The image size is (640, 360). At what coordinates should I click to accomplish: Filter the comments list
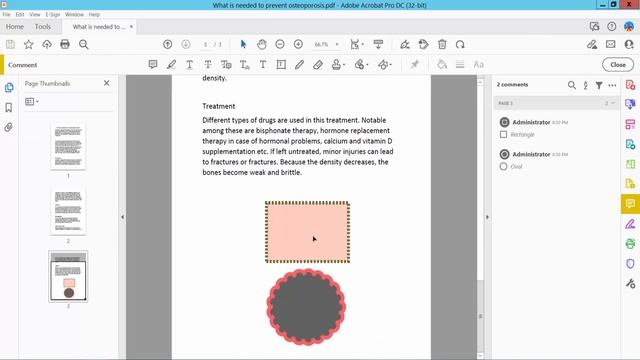[x=599, y=85]
